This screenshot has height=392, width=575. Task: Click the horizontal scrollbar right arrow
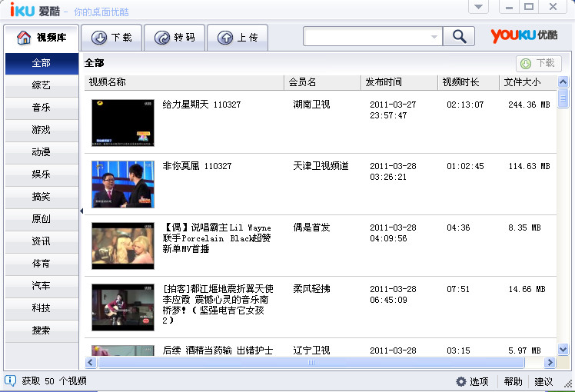tap(550, 362)
